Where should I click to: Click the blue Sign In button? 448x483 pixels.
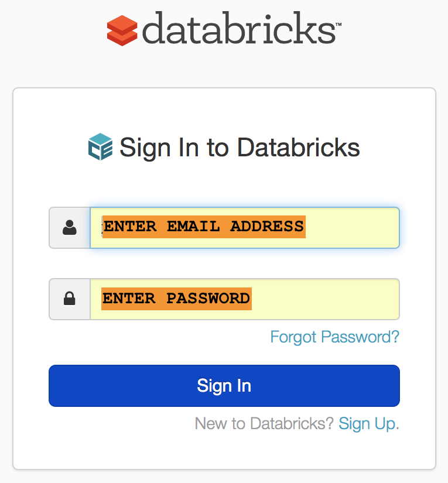click(x=224, y=386)
